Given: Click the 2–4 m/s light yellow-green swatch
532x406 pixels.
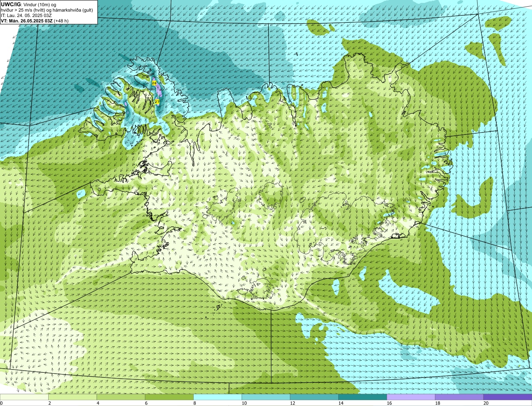Looking at the screenshot, I should coord(73,397).
